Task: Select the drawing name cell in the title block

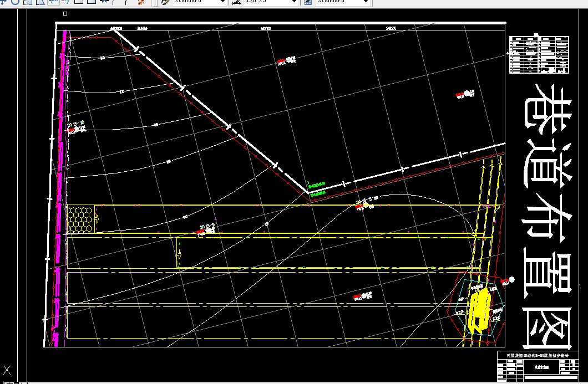Action: (541, 367)
